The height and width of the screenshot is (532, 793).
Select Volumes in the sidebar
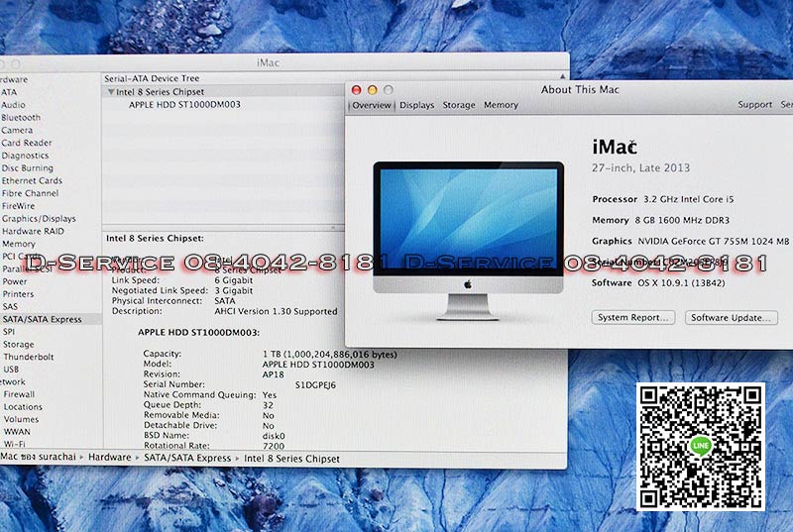click(21, 419)
